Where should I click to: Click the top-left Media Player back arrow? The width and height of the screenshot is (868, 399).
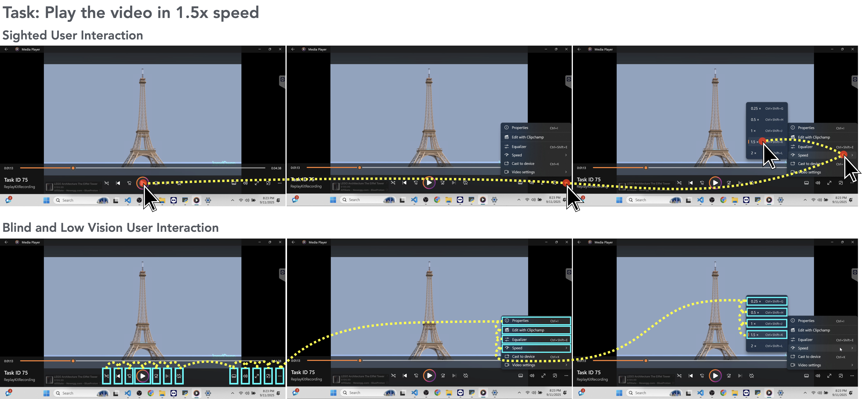(6, 49)
